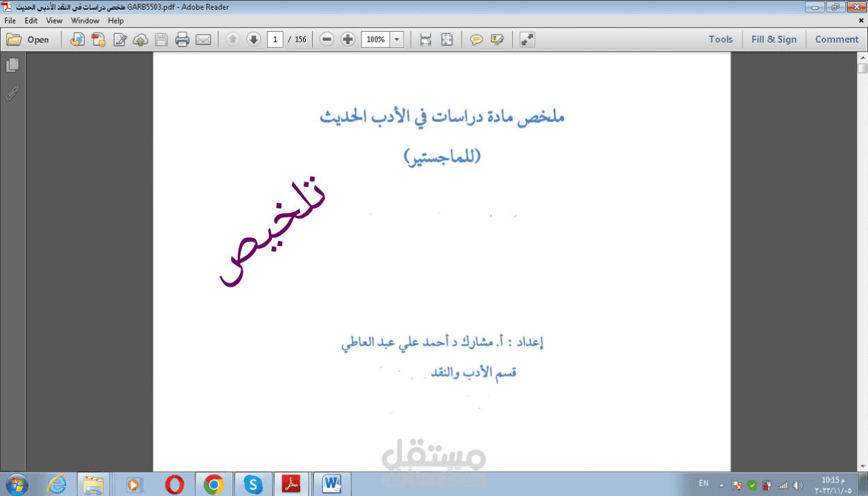Screen dimensions: 868x496
Task: Click the Windows Start button
Action: [x=15, y=484]
